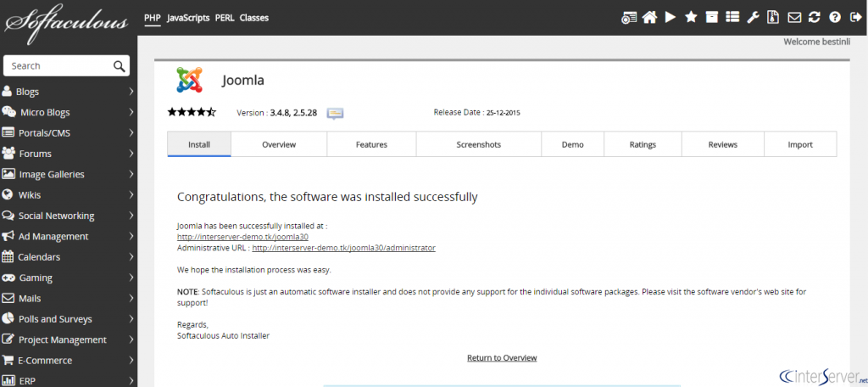The height and width of the screenshot is (387, 868).
Task: Expand the Forums chevron
Action: tap(131, 153)
